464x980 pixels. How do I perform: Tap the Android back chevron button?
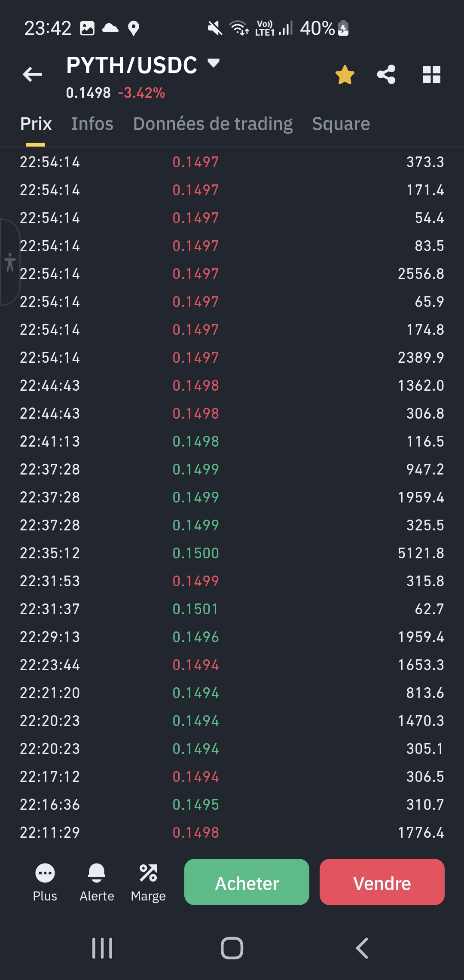point(362,948)
